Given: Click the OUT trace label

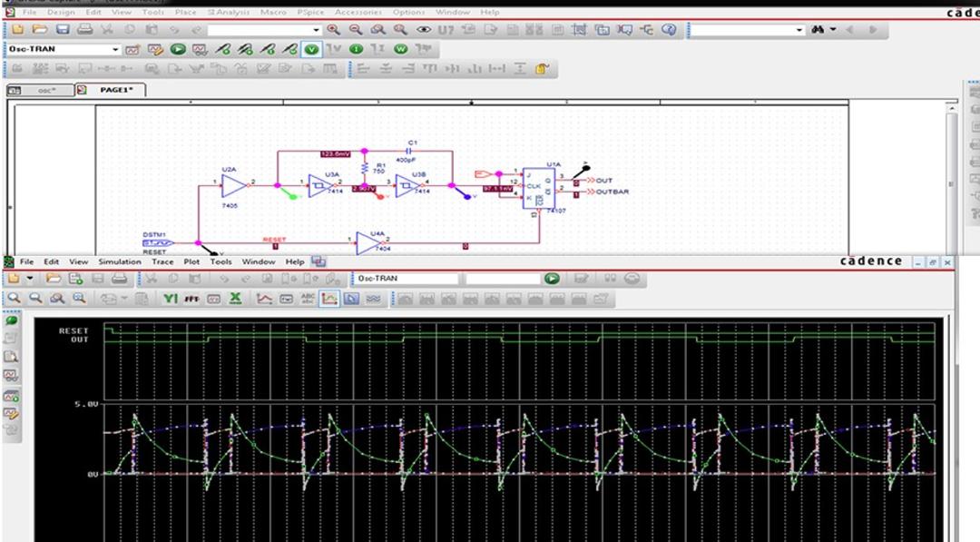Looking at the screenshot, I should tap(79, 340).
